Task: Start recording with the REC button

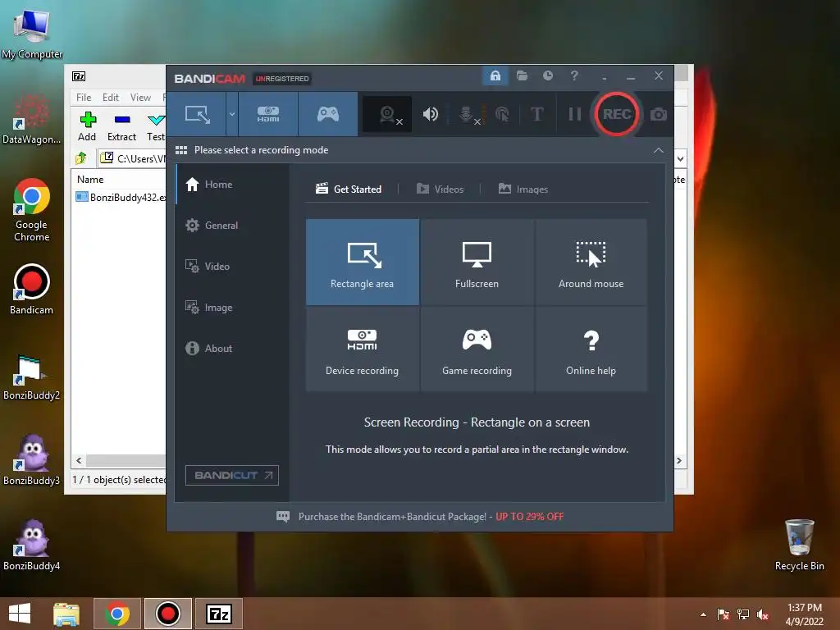Action: pyautogui.click(x=617, y=113)
